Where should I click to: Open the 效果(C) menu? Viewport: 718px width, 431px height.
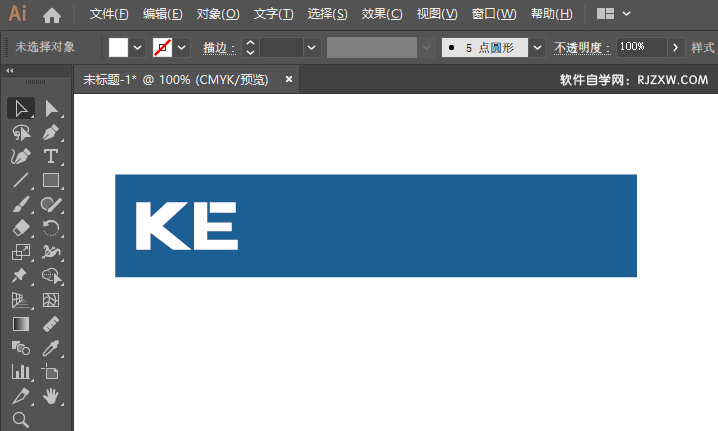pos(382,14)
